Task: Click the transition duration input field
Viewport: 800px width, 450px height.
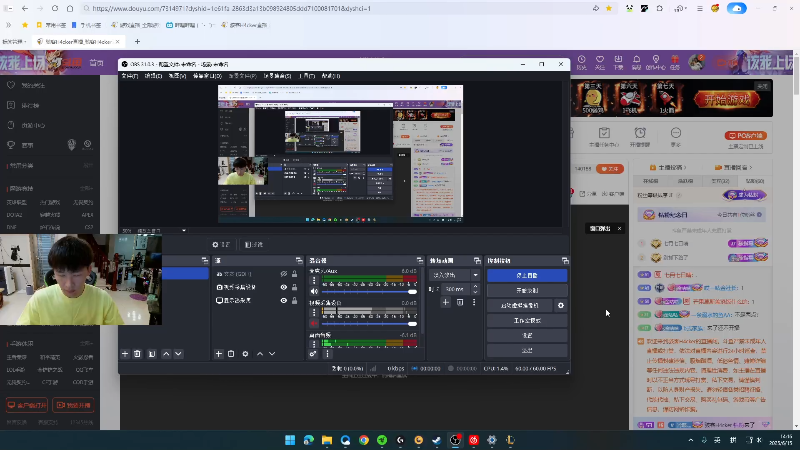Action: 456,289
